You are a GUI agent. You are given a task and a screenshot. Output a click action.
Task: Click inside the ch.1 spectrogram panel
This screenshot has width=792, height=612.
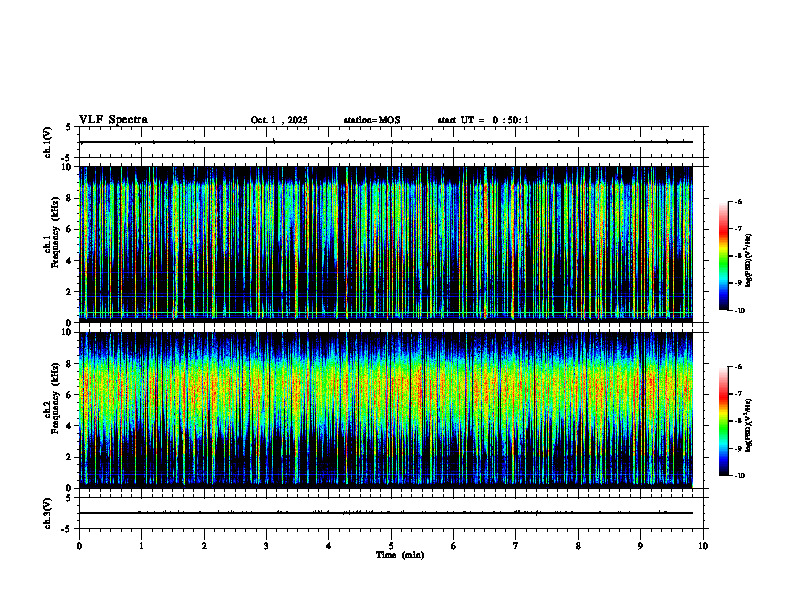(x=386, y=244)
